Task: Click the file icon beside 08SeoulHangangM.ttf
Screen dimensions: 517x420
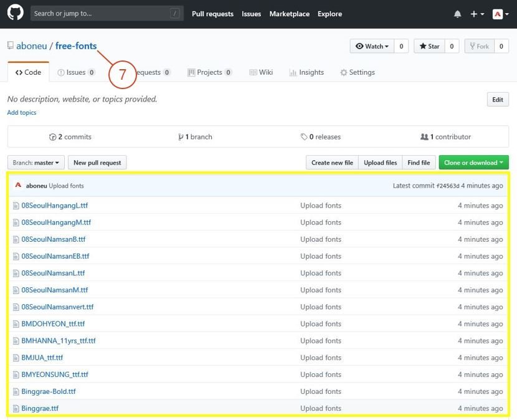Action: pos(16,222)
